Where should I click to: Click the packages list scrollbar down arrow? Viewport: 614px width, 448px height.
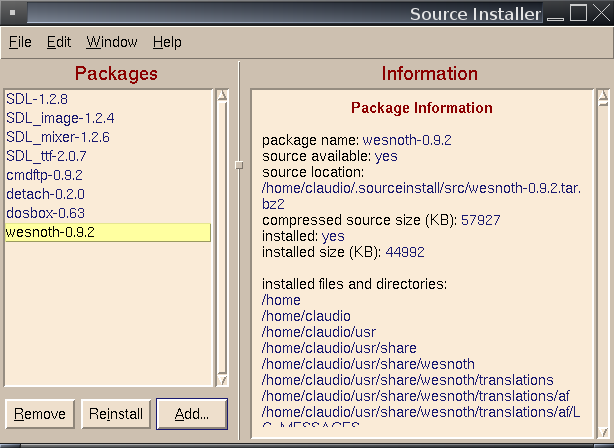222,380
